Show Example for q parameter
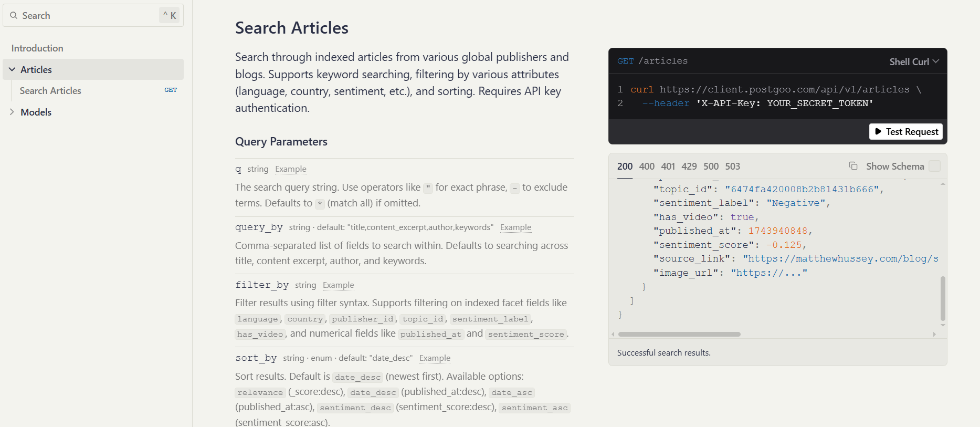The height and width of the screenshot is (427, 980). coord(291,169)
